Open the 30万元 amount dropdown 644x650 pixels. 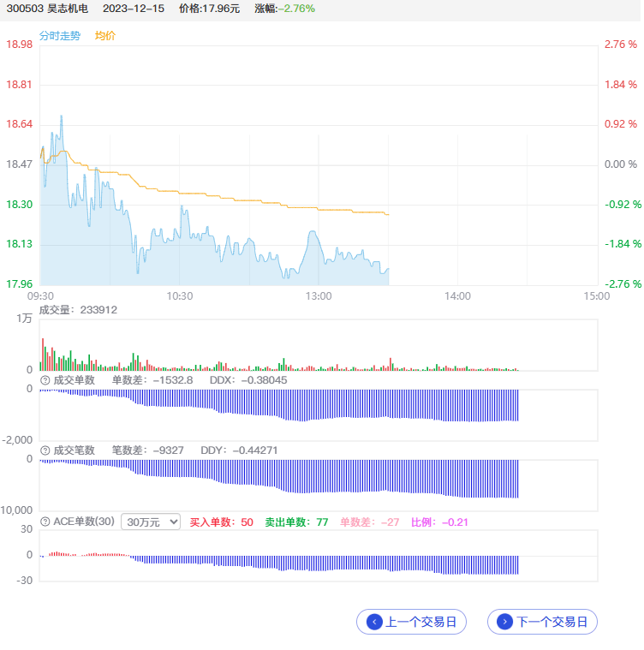pyautogui.click(x=151, y=522)
